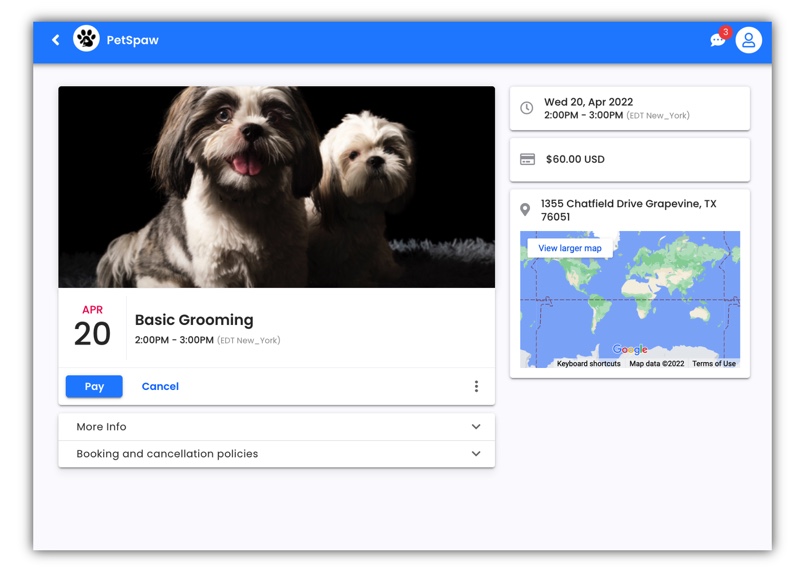
Task: Click the PetSpaw paw logo
Action: click(x=86, y=39)
